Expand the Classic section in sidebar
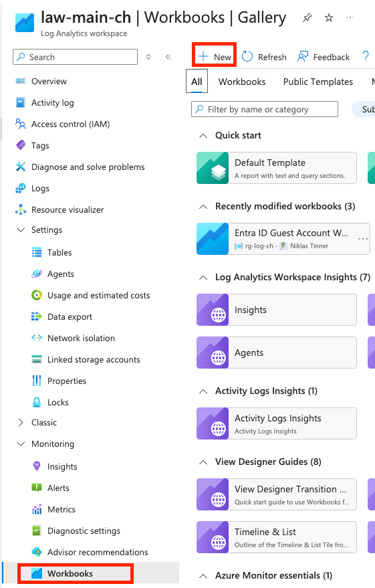This screenshot has height=588, width=375. pos(21,422)
